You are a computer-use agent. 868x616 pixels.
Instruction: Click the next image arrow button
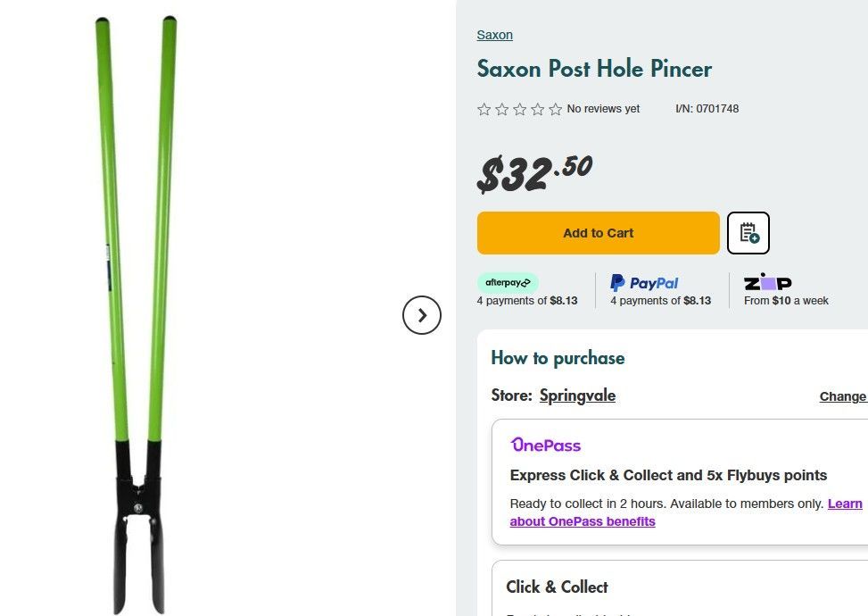tap(422, 315)
